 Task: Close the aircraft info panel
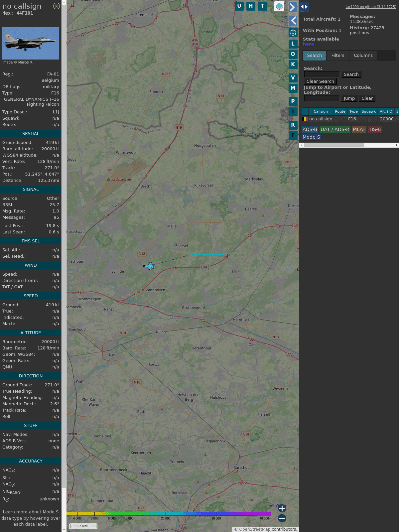click(57, 6)
